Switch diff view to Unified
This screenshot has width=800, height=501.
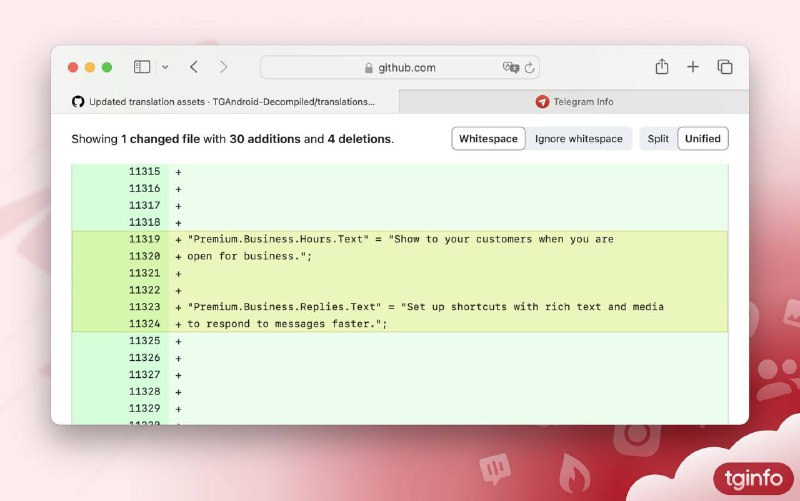[x=702, y=139]
